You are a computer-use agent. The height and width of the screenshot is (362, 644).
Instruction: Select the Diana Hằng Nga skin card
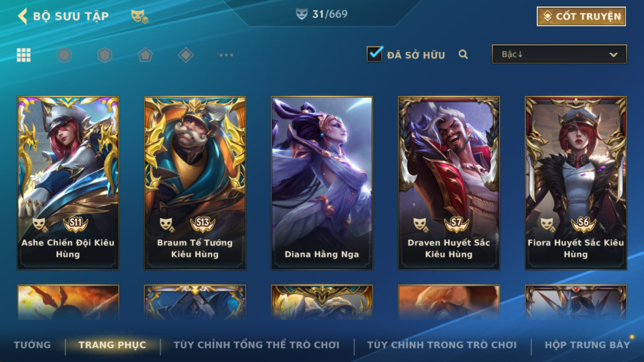[x=322, y=183]
